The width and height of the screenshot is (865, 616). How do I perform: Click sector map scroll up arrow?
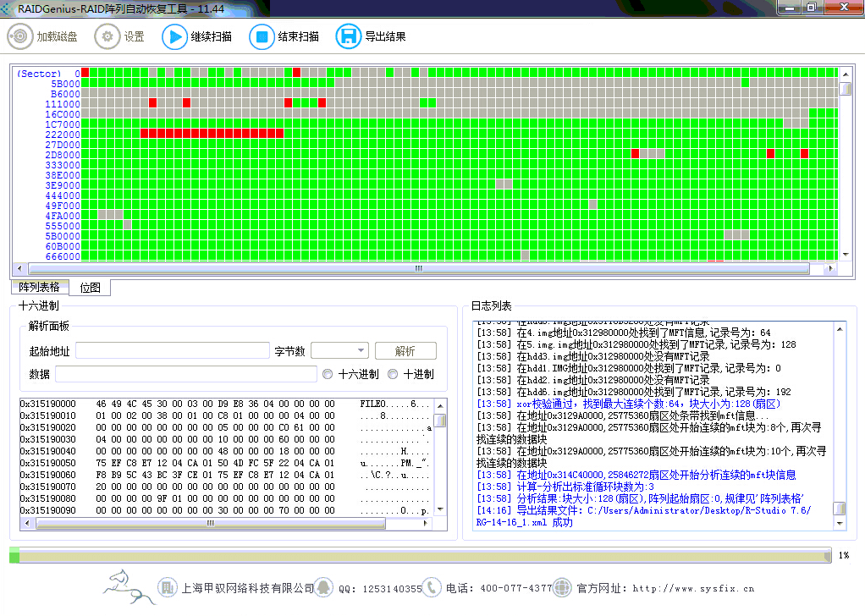846,74
